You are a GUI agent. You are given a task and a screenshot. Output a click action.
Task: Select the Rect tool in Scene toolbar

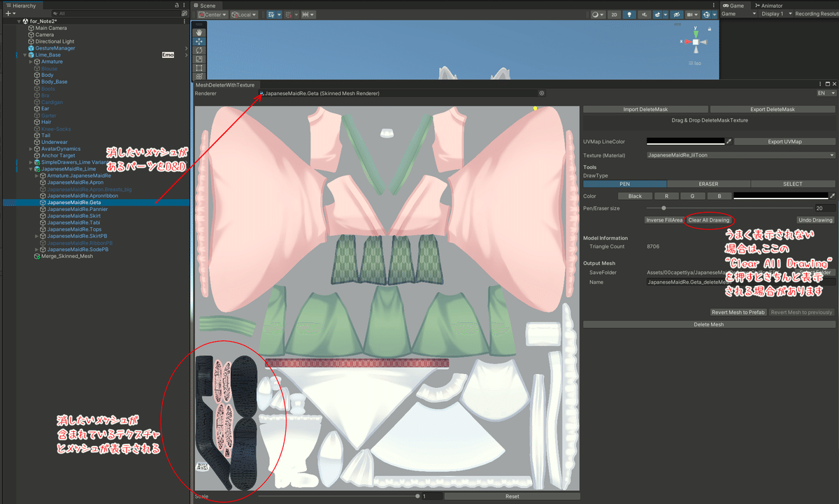pyautogui.click(x=199, y=69)
